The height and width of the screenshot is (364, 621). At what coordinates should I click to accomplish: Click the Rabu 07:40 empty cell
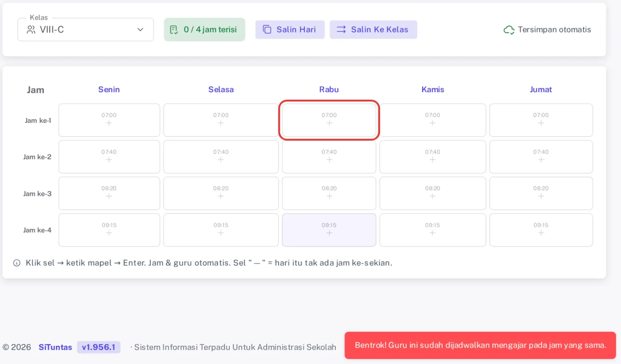329,157
